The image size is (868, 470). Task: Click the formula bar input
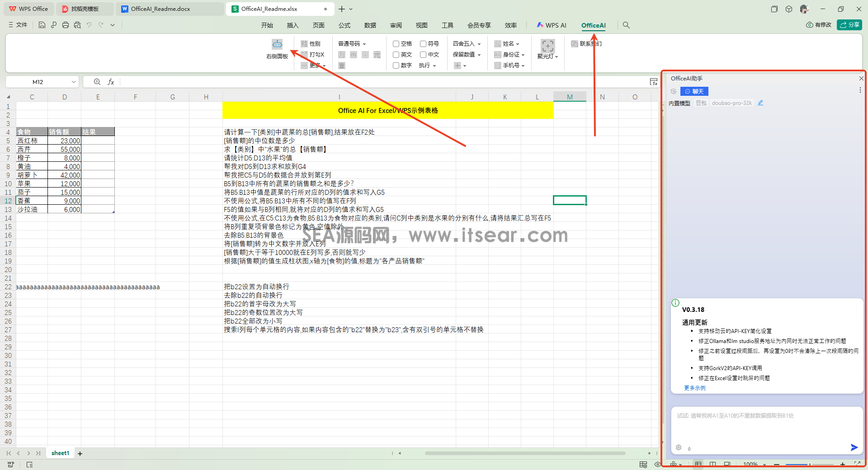(384, 82)
